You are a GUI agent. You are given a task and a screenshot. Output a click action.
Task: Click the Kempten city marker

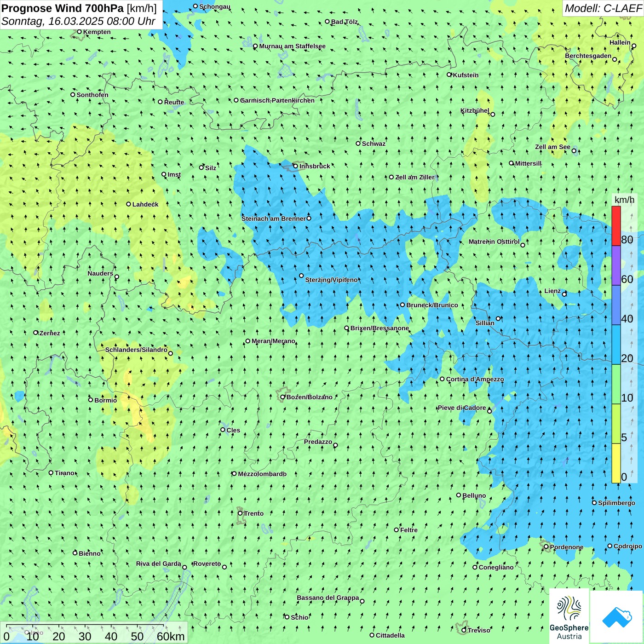(79, 32)
